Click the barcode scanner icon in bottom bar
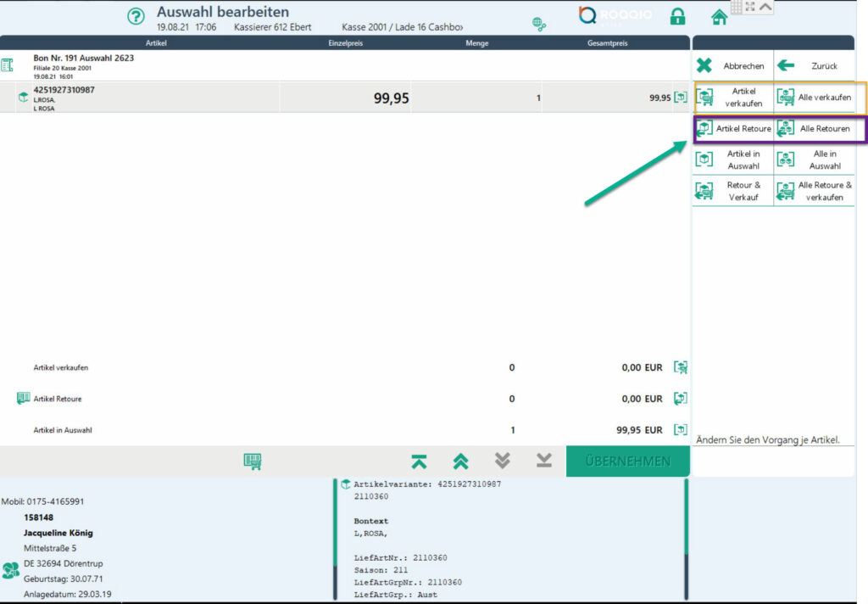The width and height of the screenshot is (868, 604). coord(253,461)
